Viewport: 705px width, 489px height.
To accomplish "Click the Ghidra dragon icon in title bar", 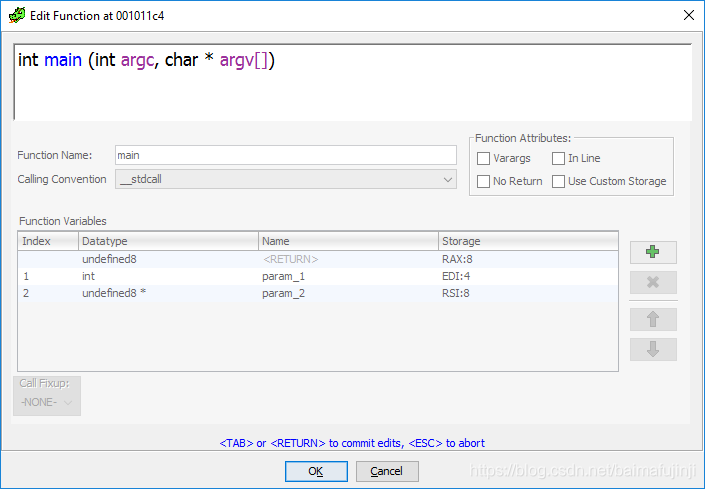I will tap(17, 16).
